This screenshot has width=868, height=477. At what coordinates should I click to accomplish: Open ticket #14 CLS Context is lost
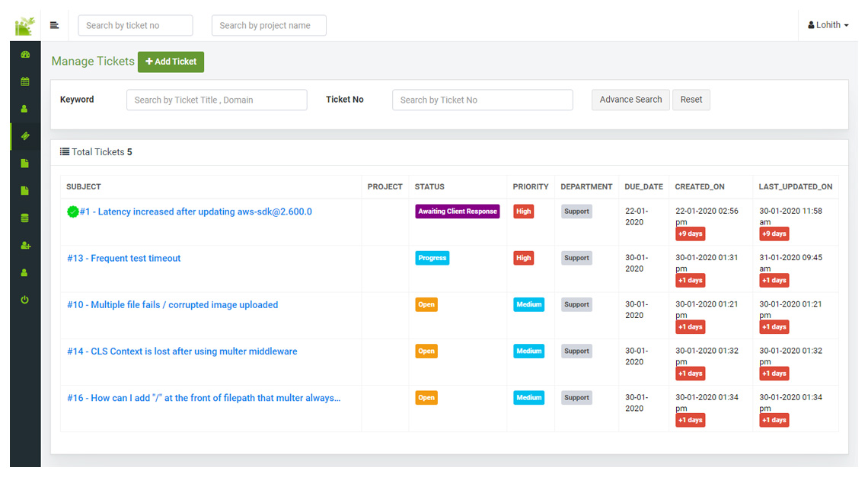pyautogui.click(x=182, y=351)
